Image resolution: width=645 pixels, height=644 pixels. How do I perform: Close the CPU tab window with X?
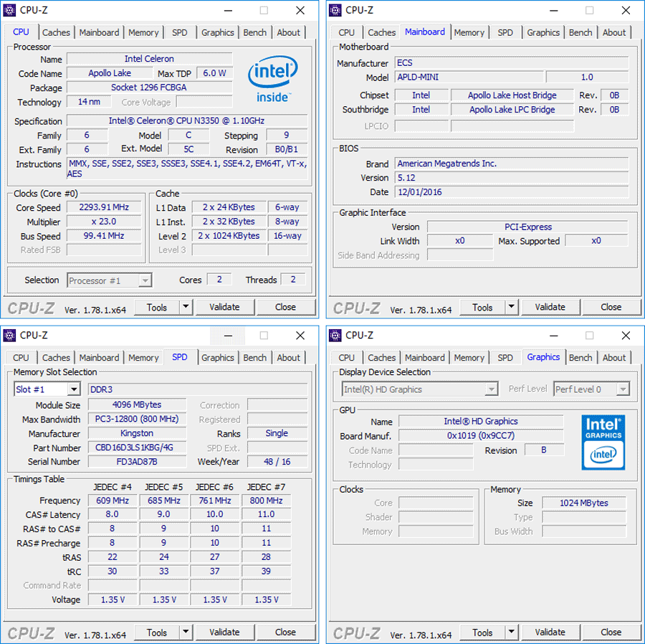(300, 10)
